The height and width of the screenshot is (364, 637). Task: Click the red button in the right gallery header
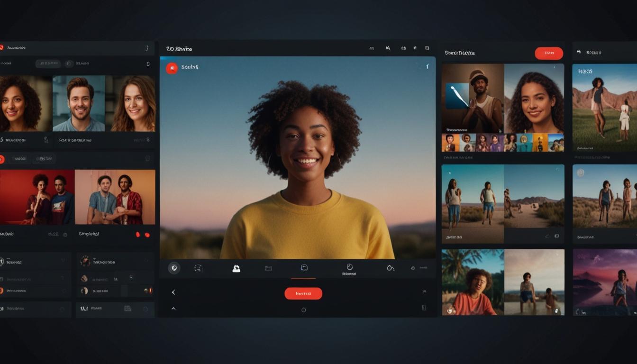tap(549, 53)
